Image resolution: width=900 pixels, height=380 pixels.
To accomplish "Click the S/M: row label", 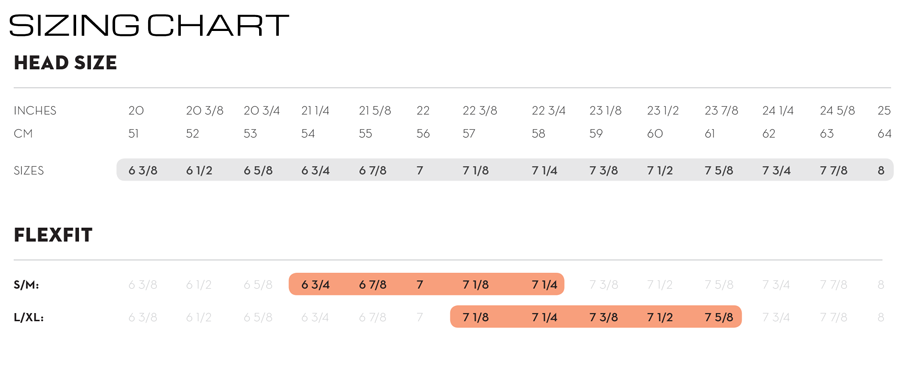I will pos(26,284).
